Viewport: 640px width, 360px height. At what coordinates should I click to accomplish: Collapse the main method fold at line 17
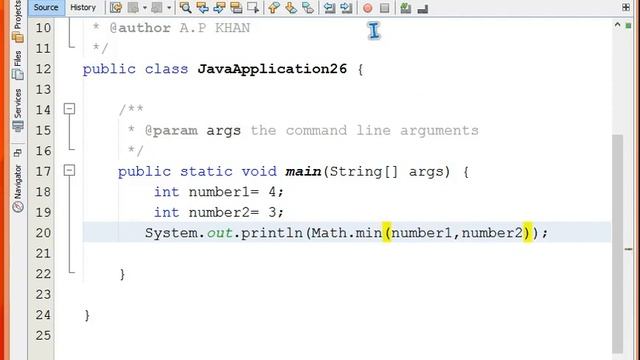coord(70,170)
